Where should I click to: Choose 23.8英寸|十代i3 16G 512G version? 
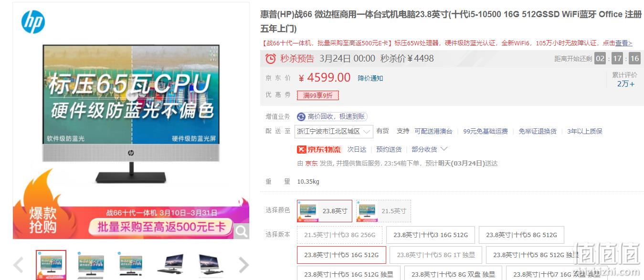(x=430, y=235)
